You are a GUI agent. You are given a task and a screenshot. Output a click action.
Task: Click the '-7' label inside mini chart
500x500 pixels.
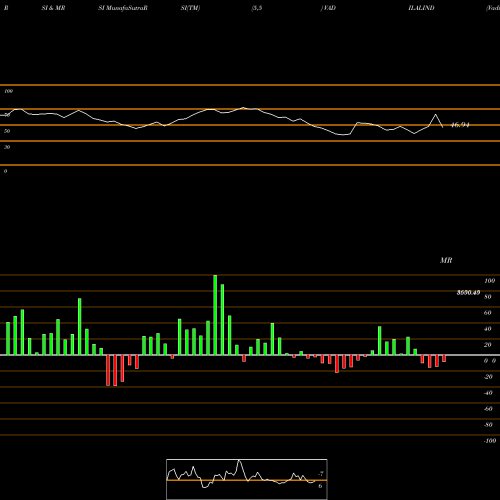(321, 474)
